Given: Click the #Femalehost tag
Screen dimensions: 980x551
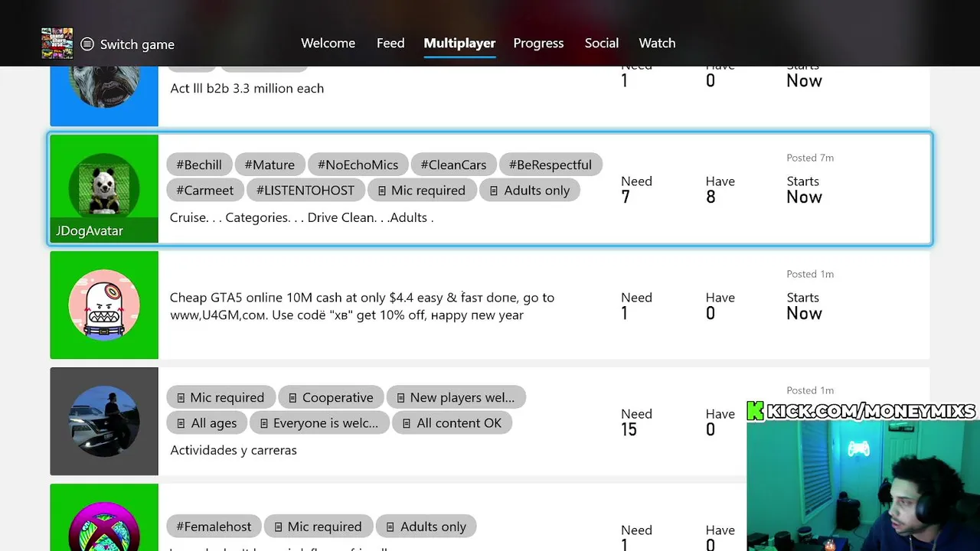Looking at the screenshot, I should point(214,527).
